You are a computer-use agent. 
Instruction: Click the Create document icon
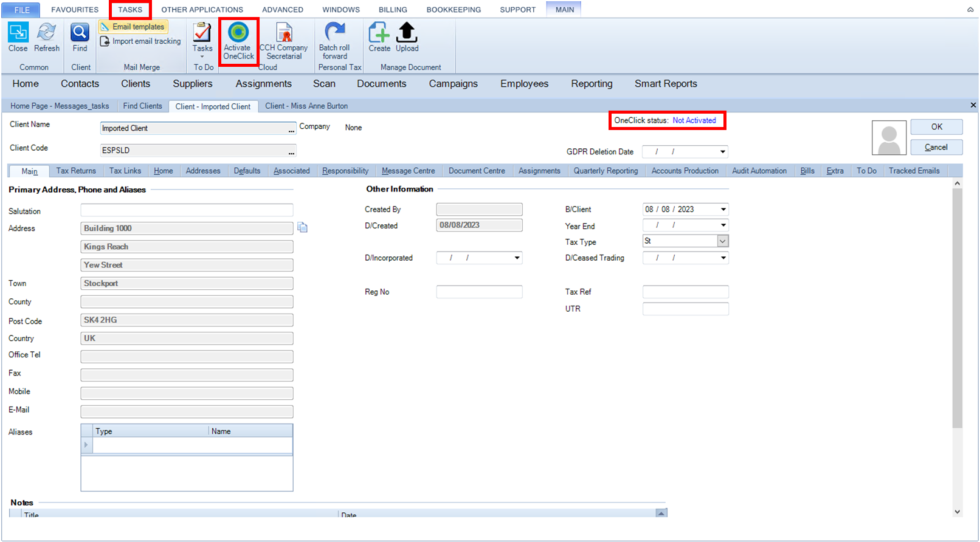pyautogui.click(x=379, y=32)
